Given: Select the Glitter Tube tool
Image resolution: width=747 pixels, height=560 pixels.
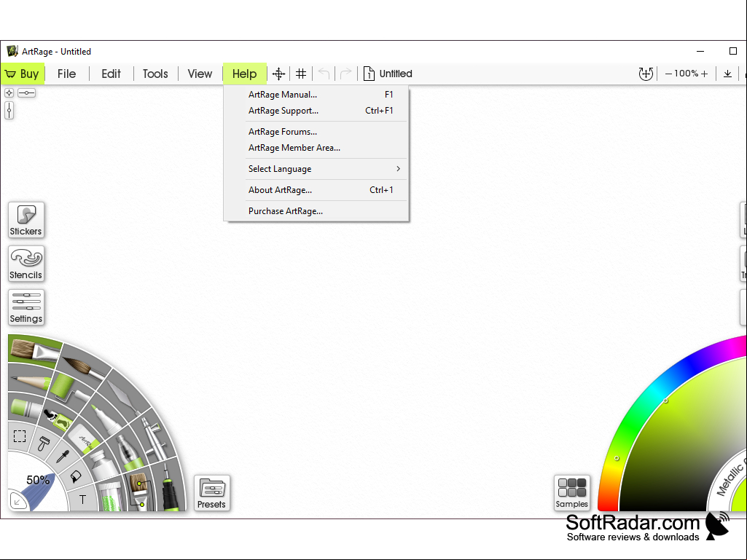Looking at the screenshot, I should [112, 497].
